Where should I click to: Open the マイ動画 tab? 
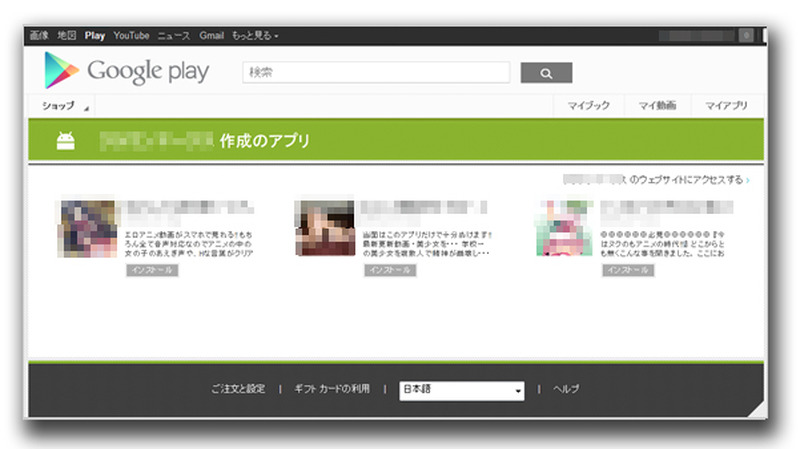(x=658, y=106)
